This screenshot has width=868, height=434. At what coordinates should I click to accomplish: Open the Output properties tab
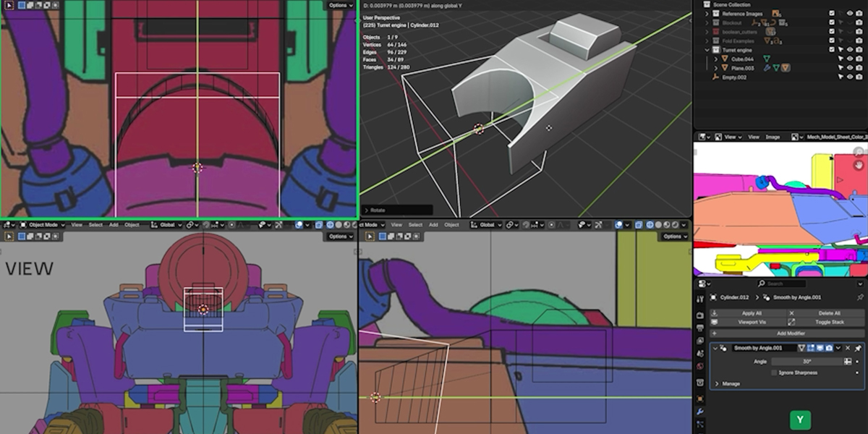(699, 328)
